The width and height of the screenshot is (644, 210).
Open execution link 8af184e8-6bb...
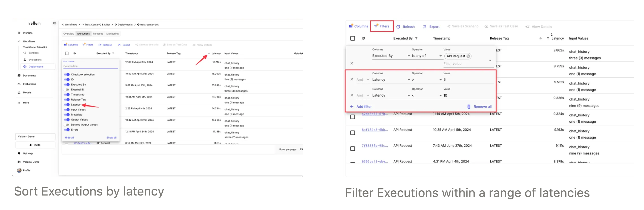pyautogui.click(x=375, y=130)
